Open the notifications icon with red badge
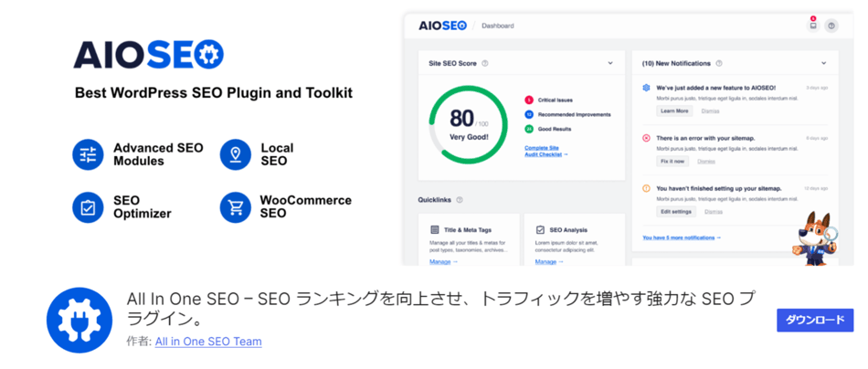The width and height of the screenshot is (868, 369). coord(812,25)
